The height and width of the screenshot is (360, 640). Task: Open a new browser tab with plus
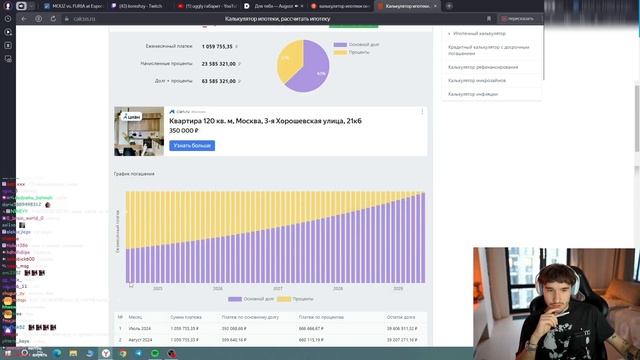click(x=449, y=6)
